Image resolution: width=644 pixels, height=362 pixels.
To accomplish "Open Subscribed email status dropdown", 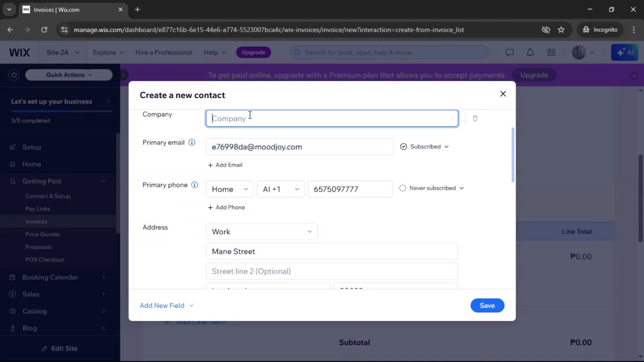I will [425, 147].
